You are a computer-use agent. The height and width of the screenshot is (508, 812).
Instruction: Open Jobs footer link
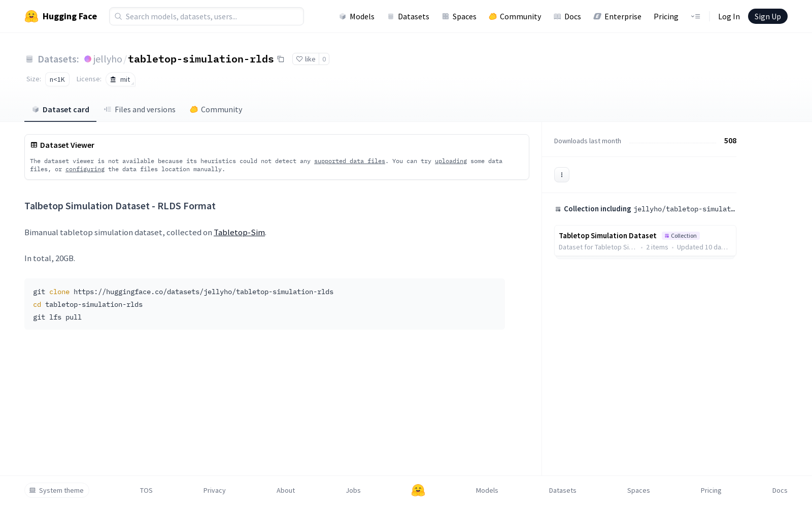click(353, 490)
